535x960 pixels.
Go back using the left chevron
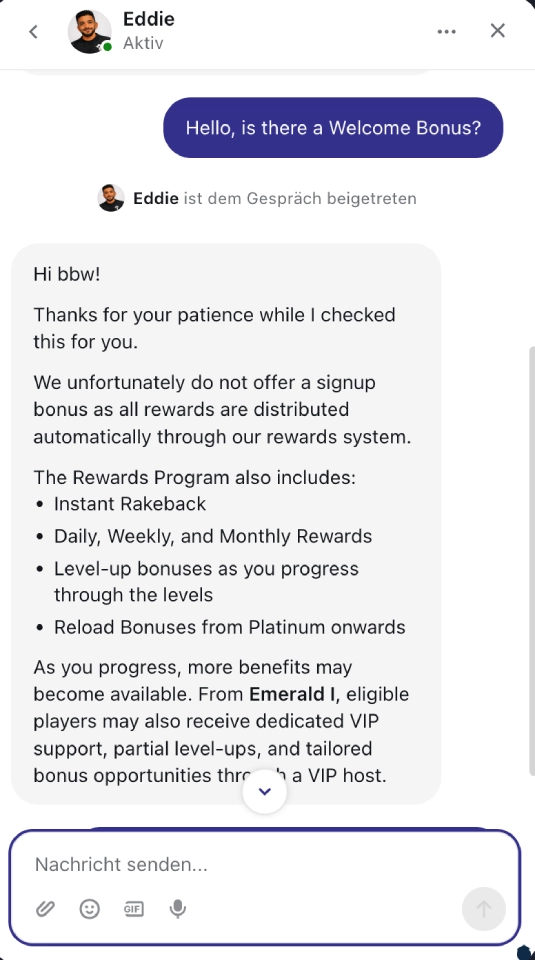tap(34, 31)
